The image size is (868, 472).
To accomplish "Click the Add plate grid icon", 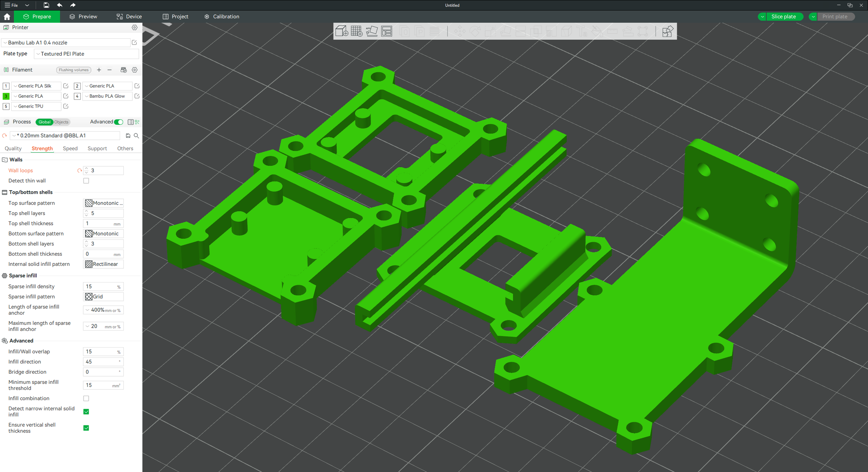I will point(357,31).
